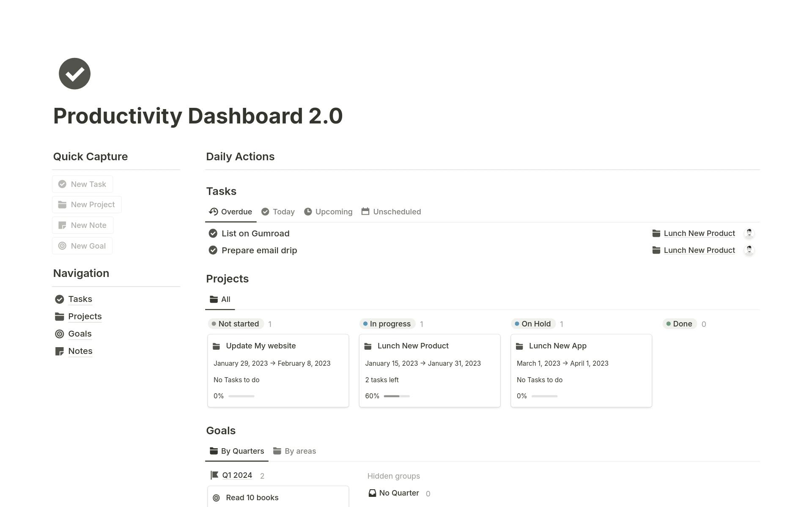Click the note icon next to Notes in Navigation
This screenshot has width=812, height=507.
pyautogui.click(x=59, y=351)
